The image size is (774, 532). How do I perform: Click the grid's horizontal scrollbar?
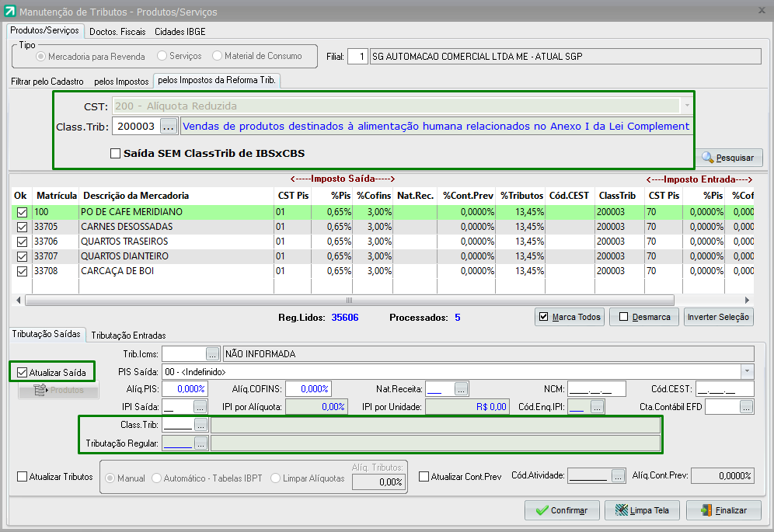pos(349,300)
